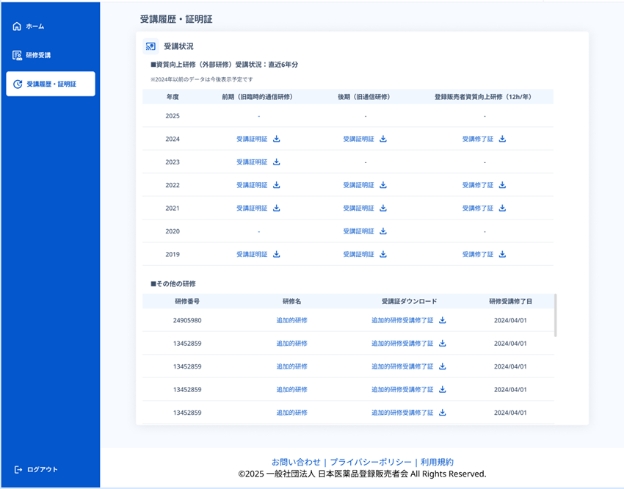This screenshot has width=624, height=489.
Task: Click the 研修受講修了日 column header
Action: click(511, 301)
